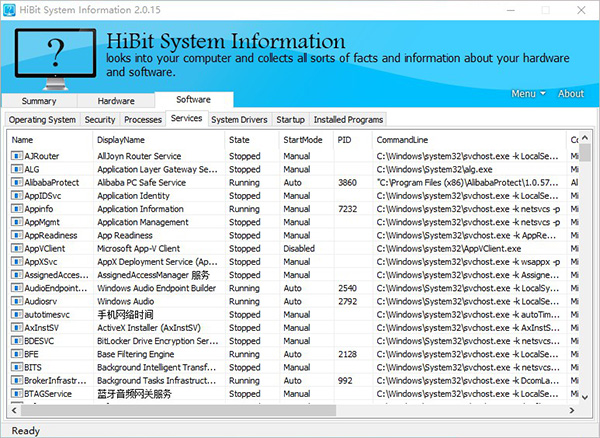Sort by the StartMode column header
This screenshot has height=438, width=600.
(x=306, y=140)
